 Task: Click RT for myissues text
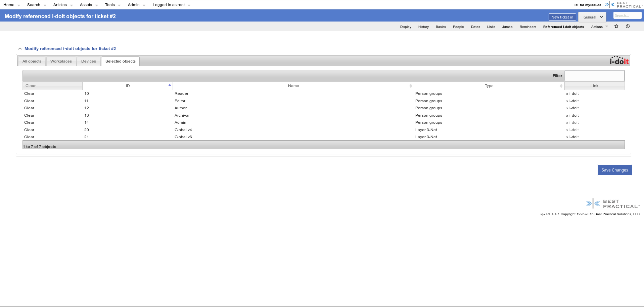588,5
